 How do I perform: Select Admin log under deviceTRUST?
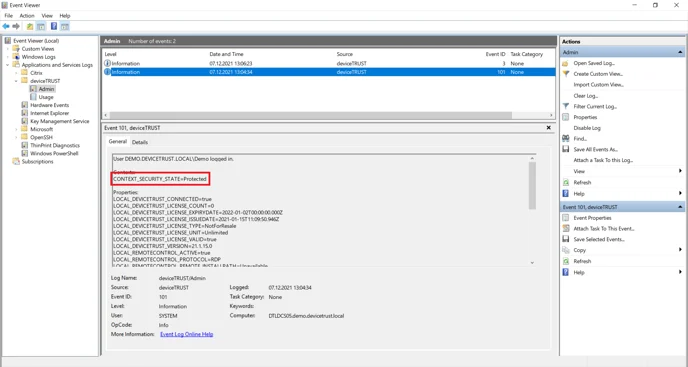46,89
